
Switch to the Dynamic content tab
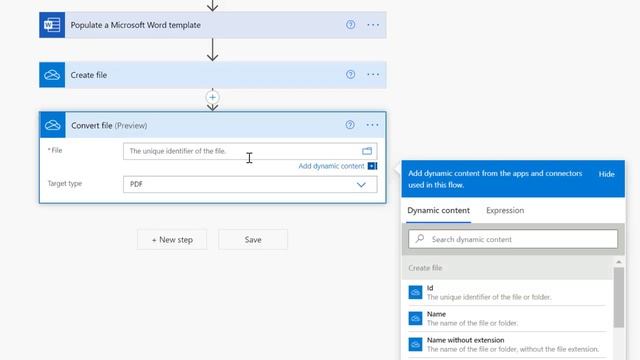(x=438, y=211)
